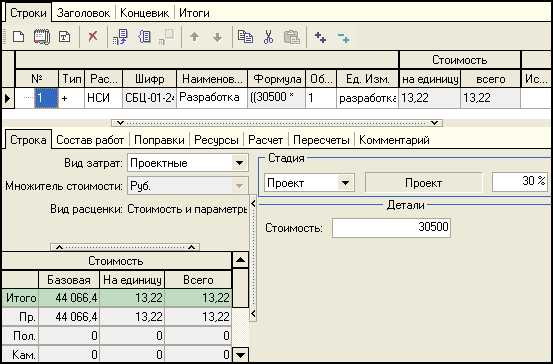Click the blue plus expand-all icon
The image size is (553, 364).
[320, 37]
